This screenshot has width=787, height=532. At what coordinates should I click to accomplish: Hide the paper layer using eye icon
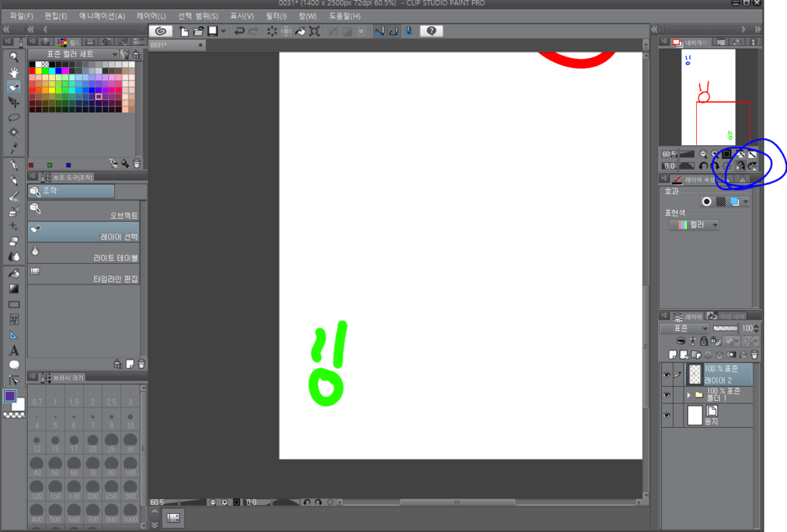coord(666,416)
